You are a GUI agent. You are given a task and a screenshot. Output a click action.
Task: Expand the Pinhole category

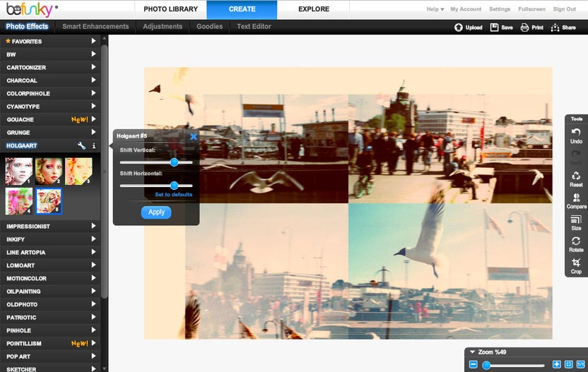point(50,330)
